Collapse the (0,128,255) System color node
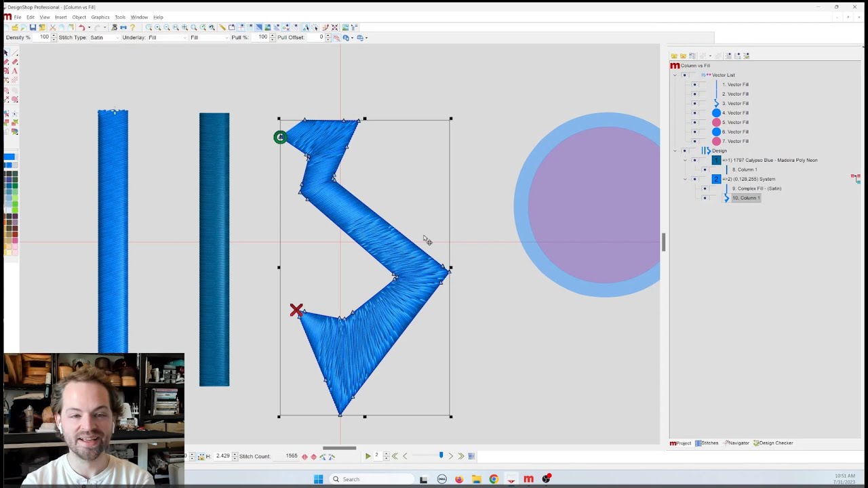 pos(685,179)
